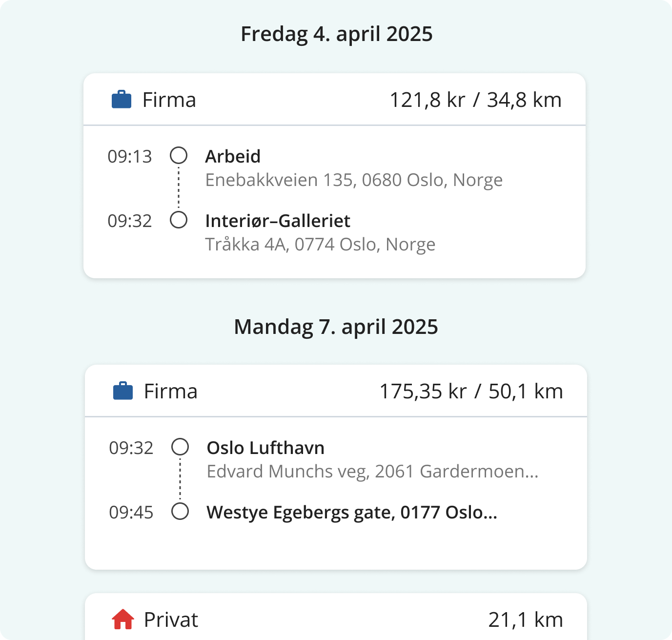Click the Tråkka 4A address text
The height and width of the screenshot is (640, 672).
[x=320, y=245]
